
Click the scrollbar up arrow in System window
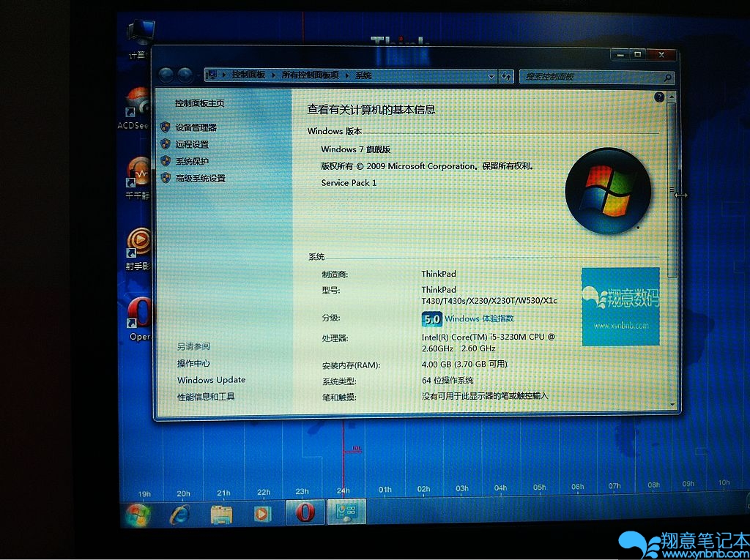pyautogui.click(x=672, y=97)
